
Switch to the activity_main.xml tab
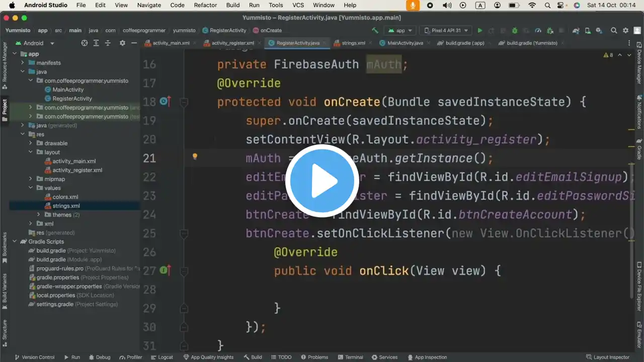tap(167, 43)
